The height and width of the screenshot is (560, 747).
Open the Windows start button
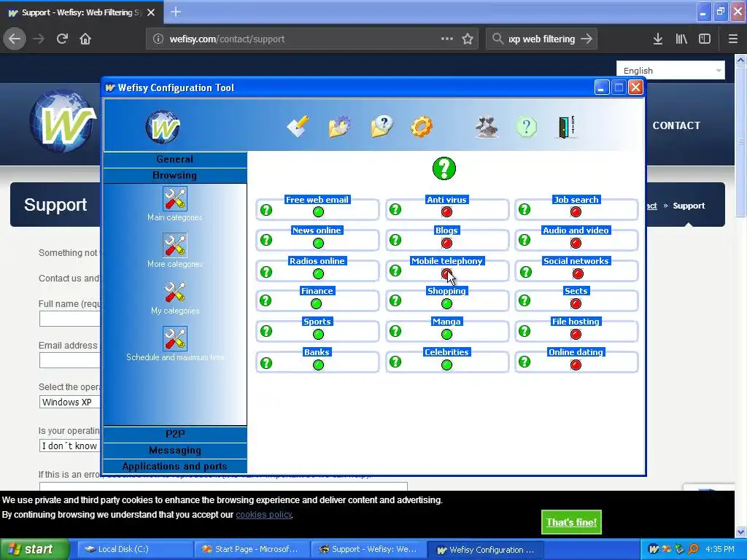[x=34, y=549]
